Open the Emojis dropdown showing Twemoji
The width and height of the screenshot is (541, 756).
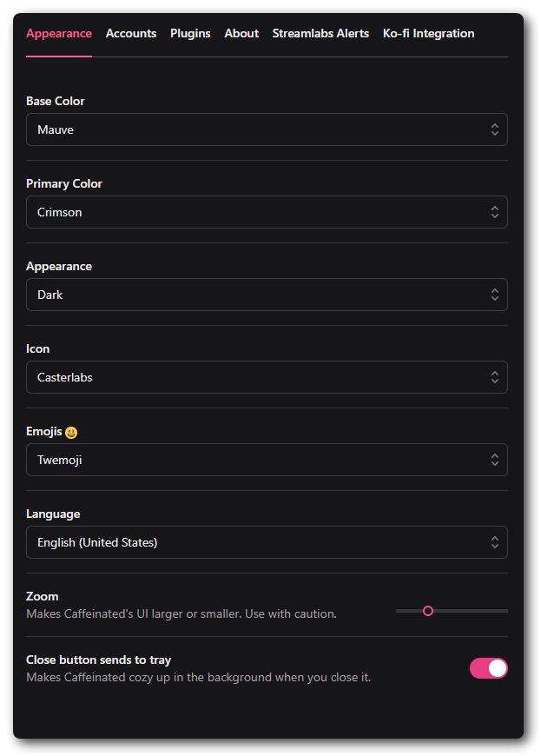267,459
